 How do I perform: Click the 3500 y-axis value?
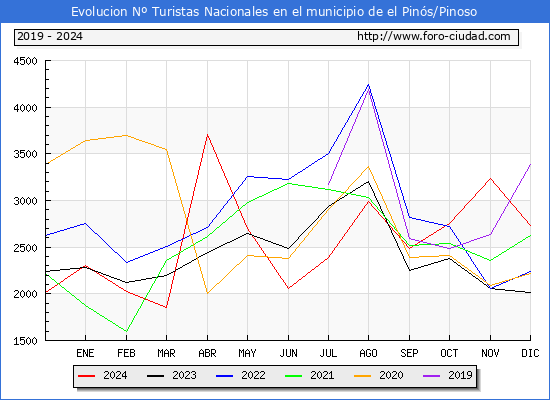pyautogui.click(x=25, y=154)
